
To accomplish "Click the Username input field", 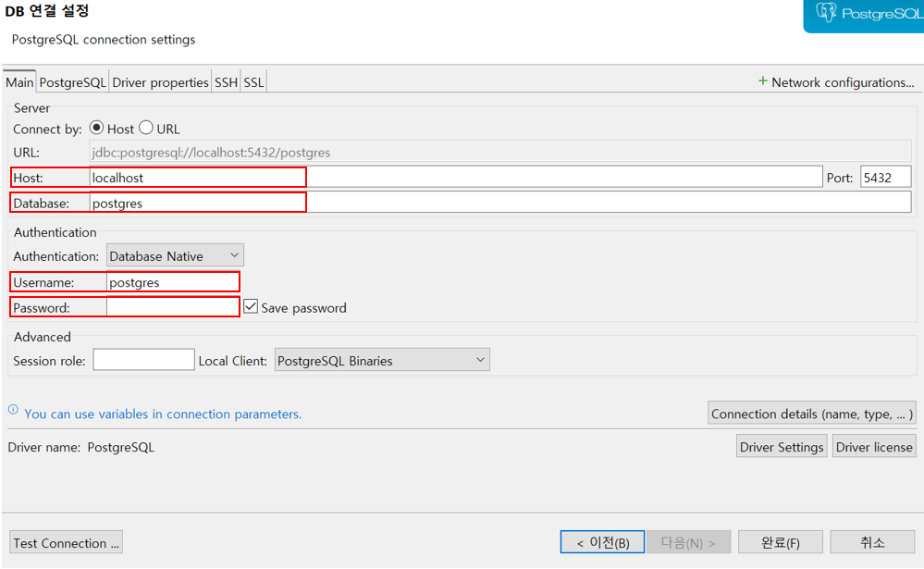I will click(173, 282).
